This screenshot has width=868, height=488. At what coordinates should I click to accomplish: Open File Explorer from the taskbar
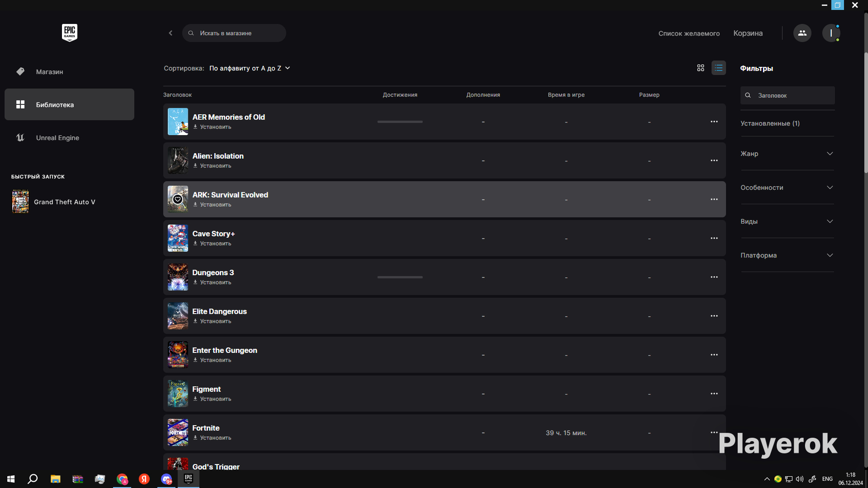coord(55,479)
